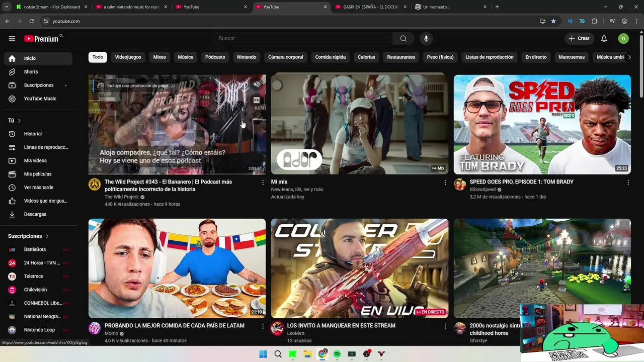The height and width of the screenshot is (362, 644).
Task: Open Mis vídeos in sidebar
Action: coord(38,160)
